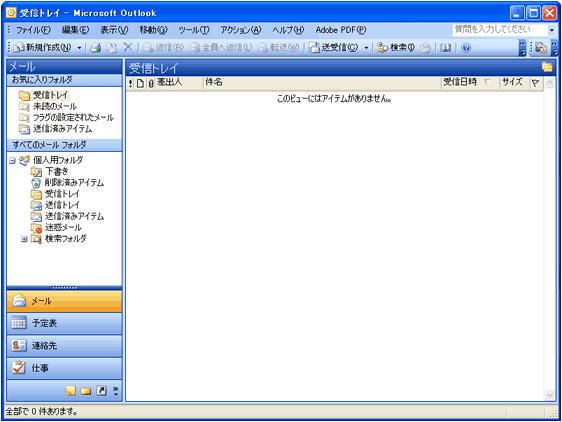This screenshot has width=562, height=422.
Task: Click the 質問を入力してください help box
Action: pyautogui.click(x=500, y=30)
